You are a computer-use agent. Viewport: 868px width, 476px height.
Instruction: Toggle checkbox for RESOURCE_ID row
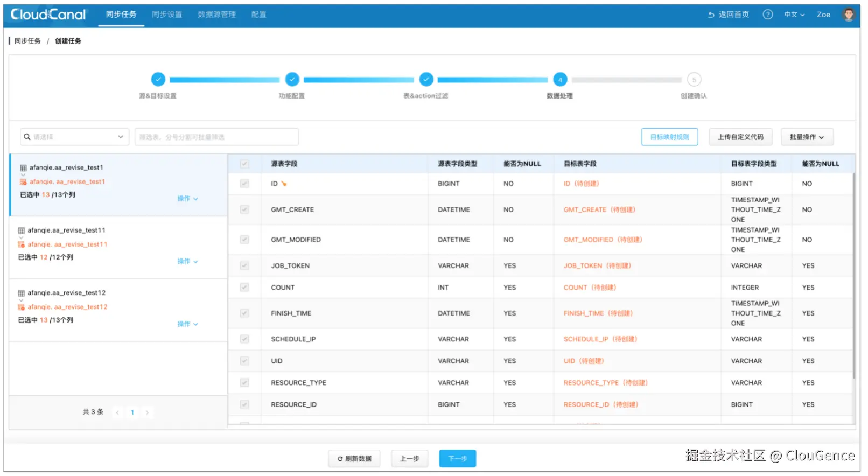pos(244,405)
